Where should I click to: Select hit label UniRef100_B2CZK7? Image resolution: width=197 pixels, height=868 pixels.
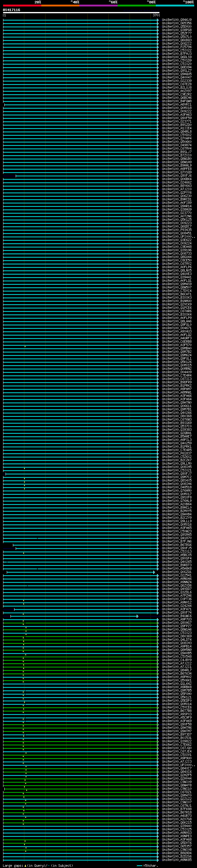[x=176, y=460]
